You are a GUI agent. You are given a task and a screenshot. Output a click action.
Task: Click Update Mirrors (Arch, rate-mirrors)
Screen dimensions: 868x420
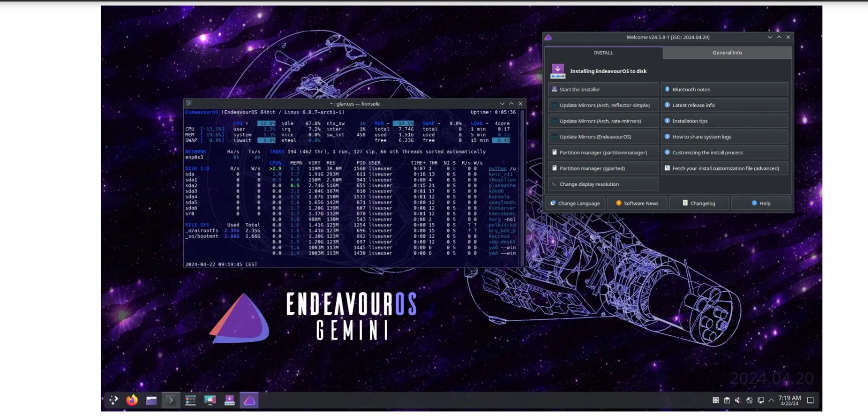[604, 121]
